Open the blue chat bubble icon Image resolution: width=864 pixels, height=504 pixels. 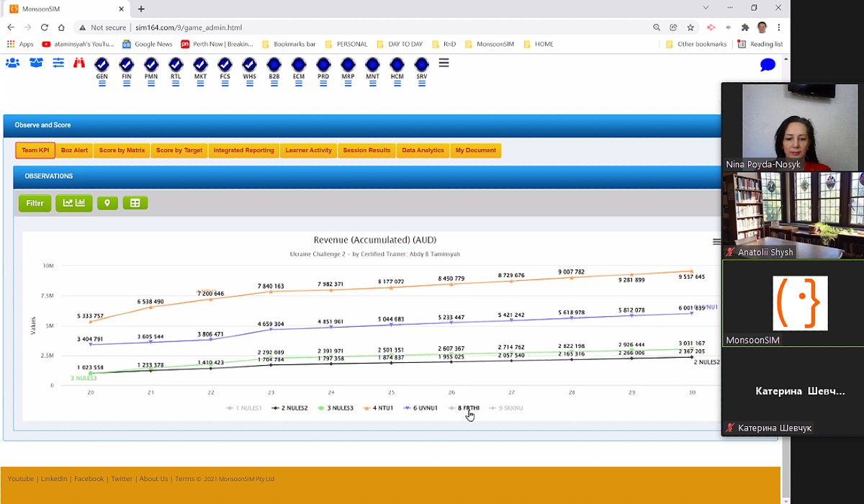(x=768, y=66)
